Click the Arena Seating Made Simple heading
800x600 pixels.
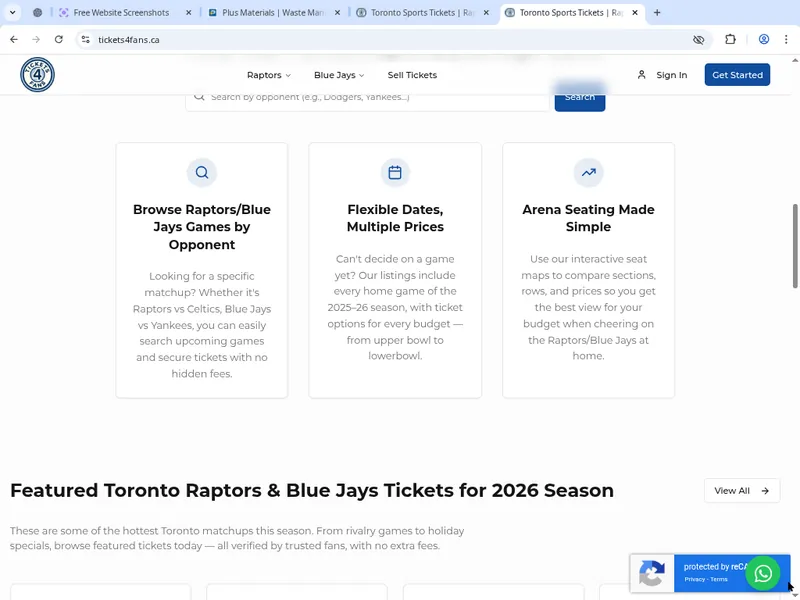tap(588, 218)
